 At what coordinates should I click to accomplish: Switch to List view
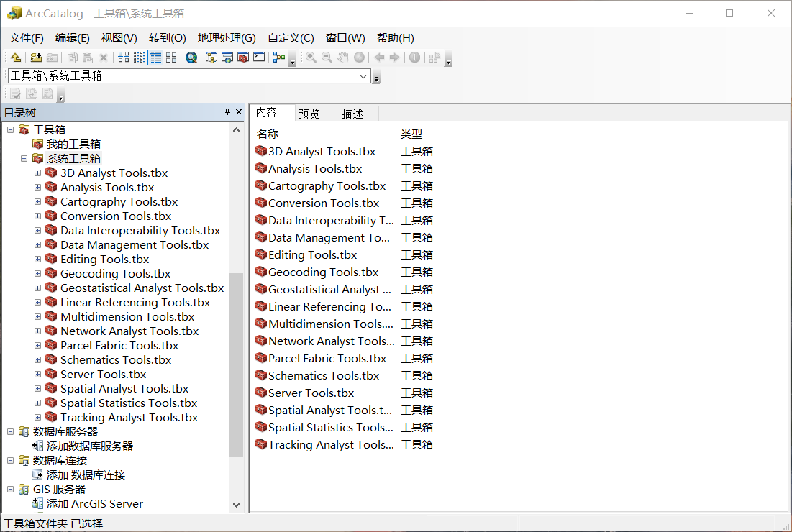140,58
